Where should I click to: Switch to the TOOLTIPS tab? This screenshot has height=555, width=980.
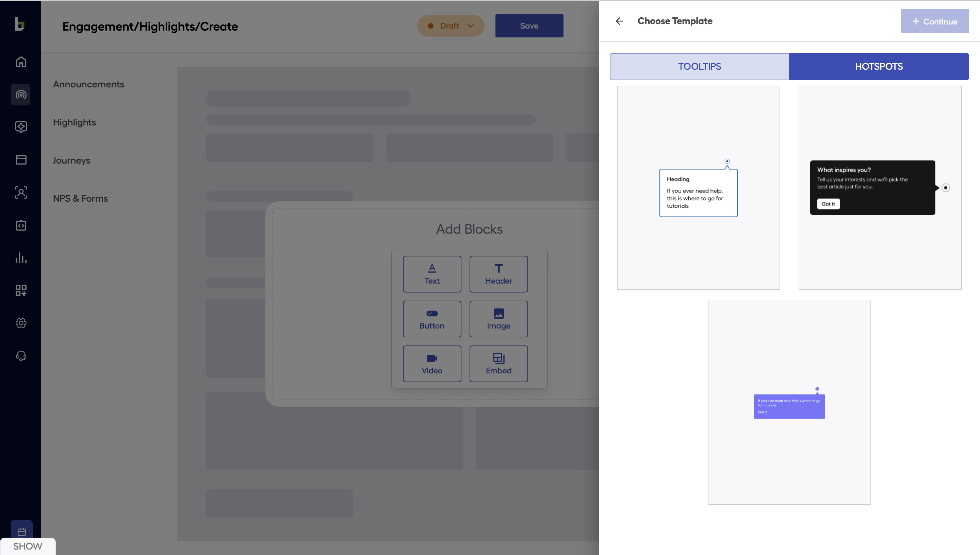(x=699, y=66)
